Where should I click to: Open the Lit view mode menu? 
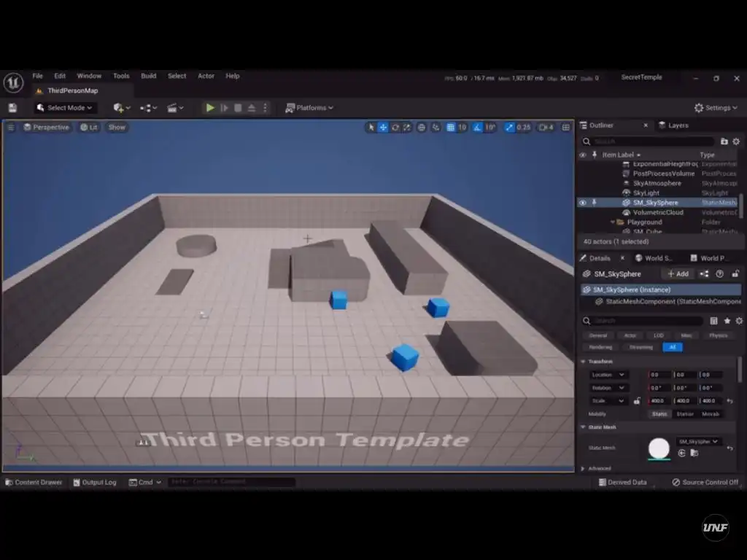click(89, 127)
